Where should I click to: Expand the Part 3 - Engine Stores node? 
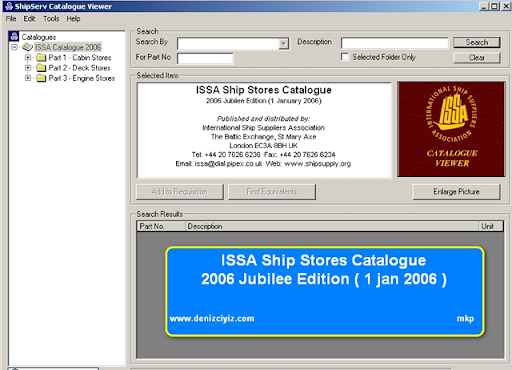pyautogui.click(x=28, y=78)
